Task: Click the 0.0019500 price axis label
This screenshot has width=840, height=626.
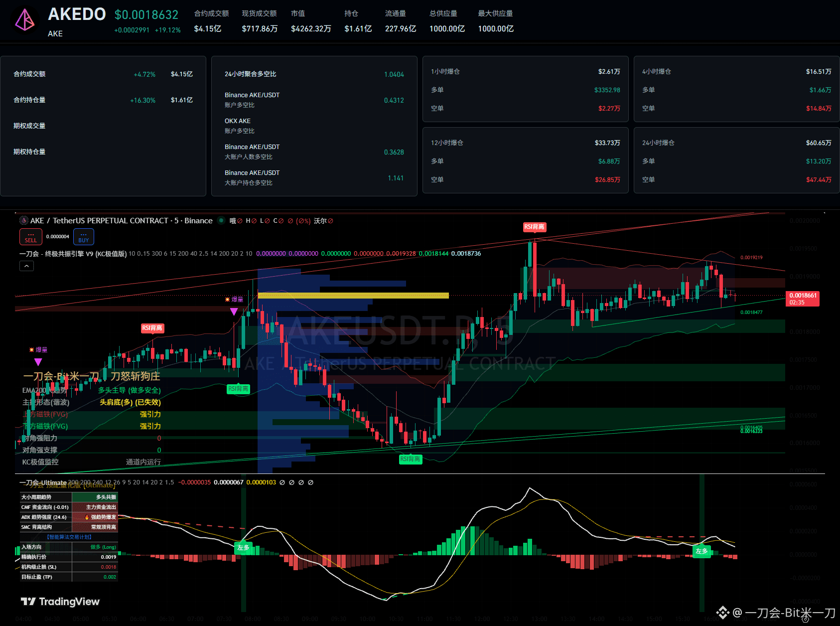Action: point(805,249)
